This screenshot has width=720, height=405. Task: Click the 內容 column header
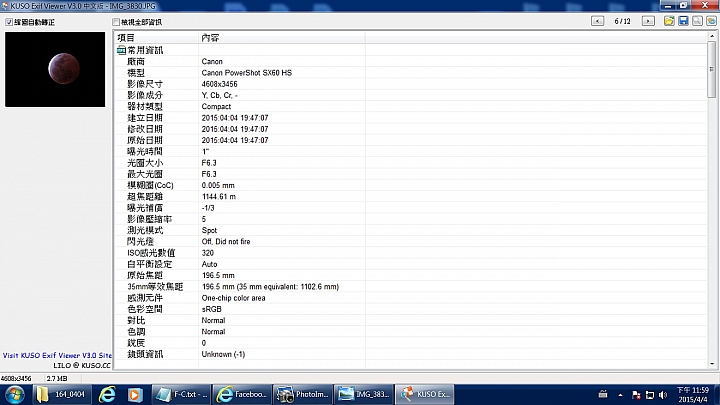pyautogui.click(x=282, y=38)
